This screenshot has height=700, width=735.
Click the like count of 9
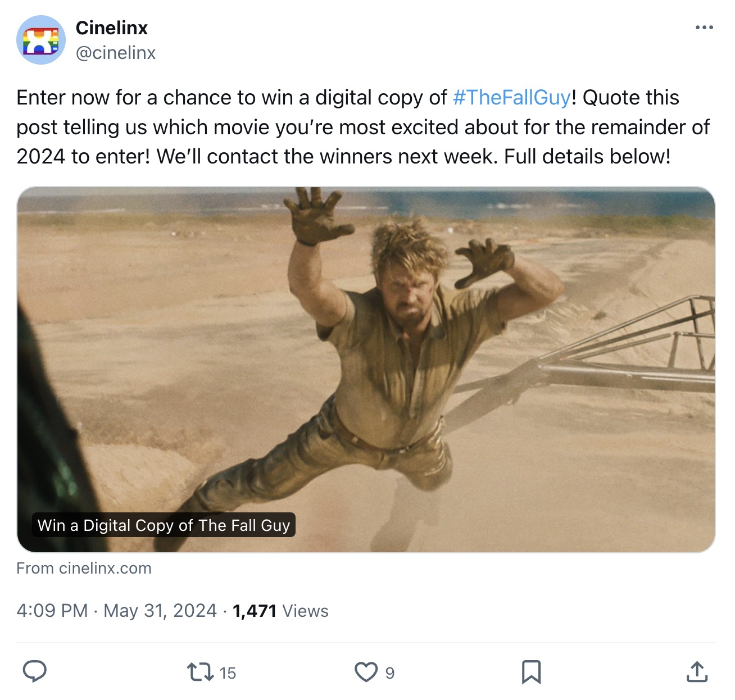click(390, 673)
